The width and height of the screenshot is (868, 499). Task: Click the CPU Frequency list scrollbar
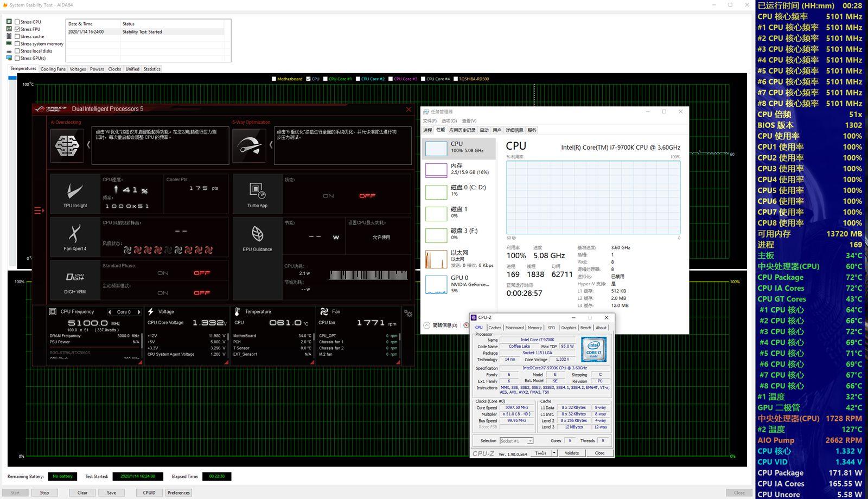point(142,345)
